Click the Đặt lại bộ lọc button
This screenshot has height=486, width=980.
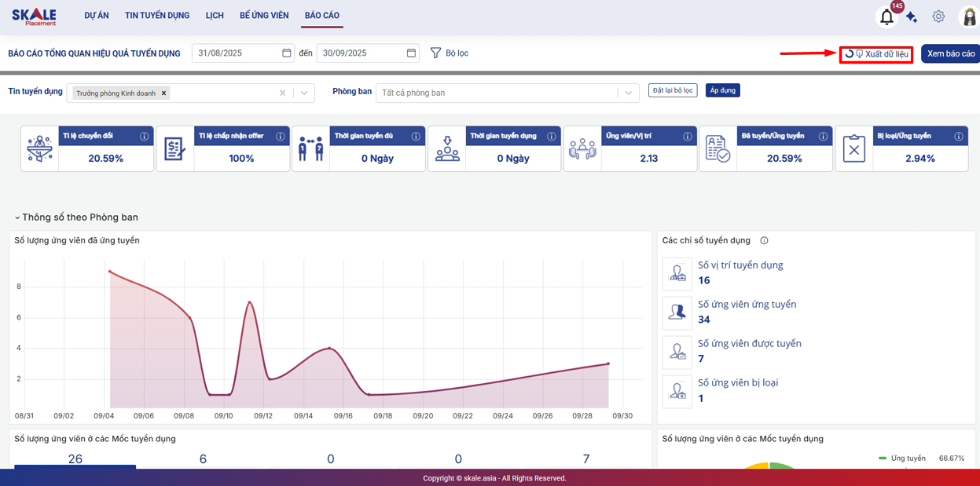pyautogui.click(x=673, y=90)
